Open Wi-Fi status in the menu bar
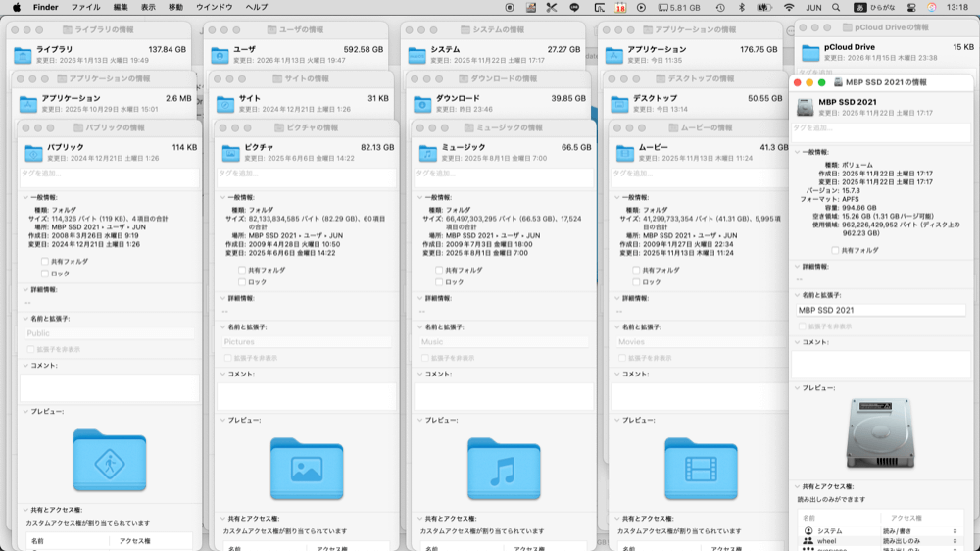 point(789,7)
